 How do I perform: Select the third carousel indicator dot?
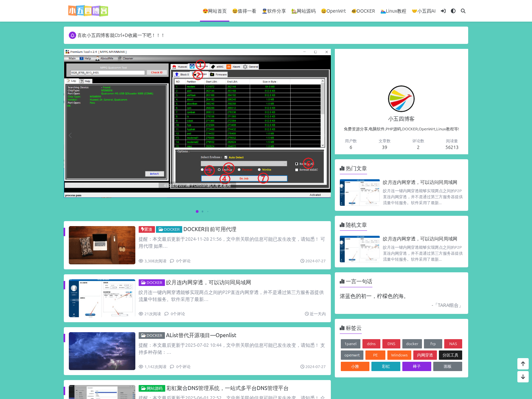click(x=208, y=211)
